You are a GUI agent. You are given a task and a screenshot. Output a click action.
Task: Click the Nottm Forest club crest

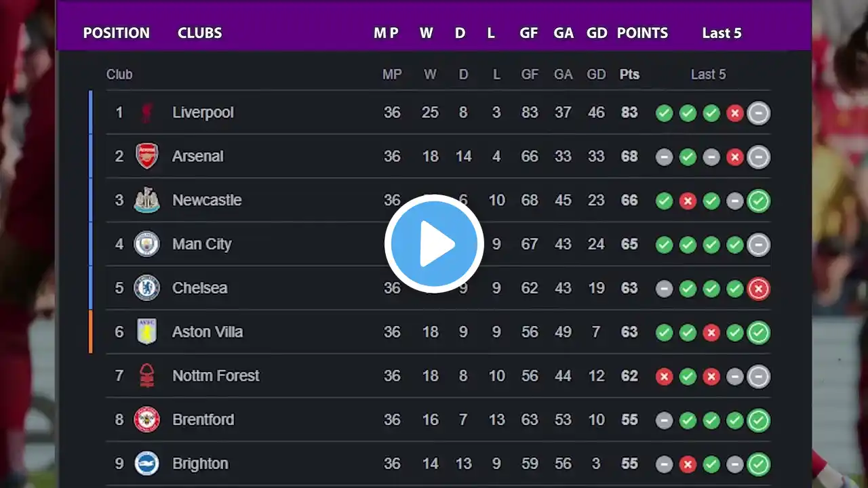point(146,375)
